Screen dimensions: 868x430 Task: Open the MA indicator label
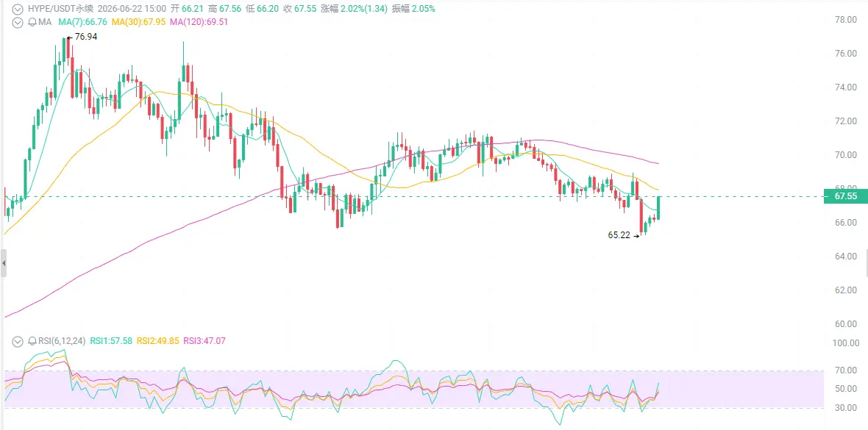click(x=43, y=22)
